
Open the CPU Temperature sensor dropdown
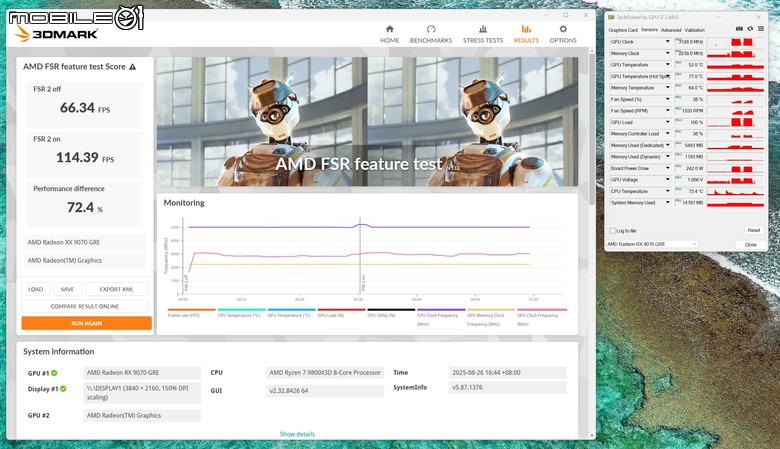tap(668, 191)
